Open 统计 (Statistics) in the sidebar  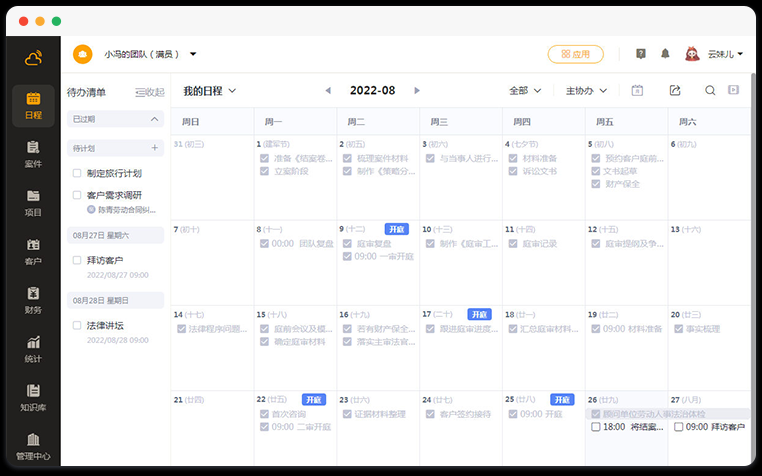point(33,348)
